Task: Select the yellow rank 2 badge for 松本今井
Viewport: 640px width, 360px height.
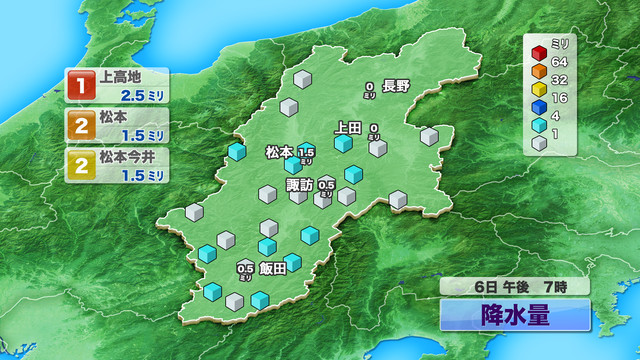Action: (82, 165)
